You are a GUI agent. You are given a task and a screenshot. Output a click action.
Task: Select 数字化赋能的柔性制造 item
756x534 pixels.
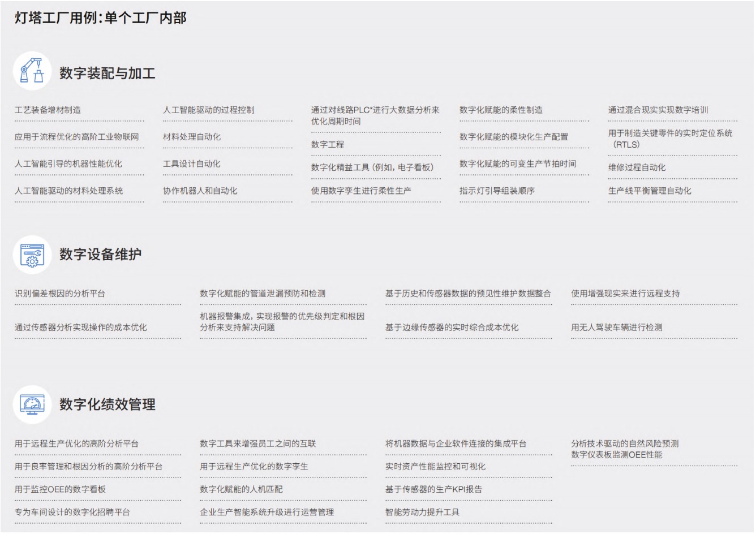pyautogui.click(x=500, y=110)
